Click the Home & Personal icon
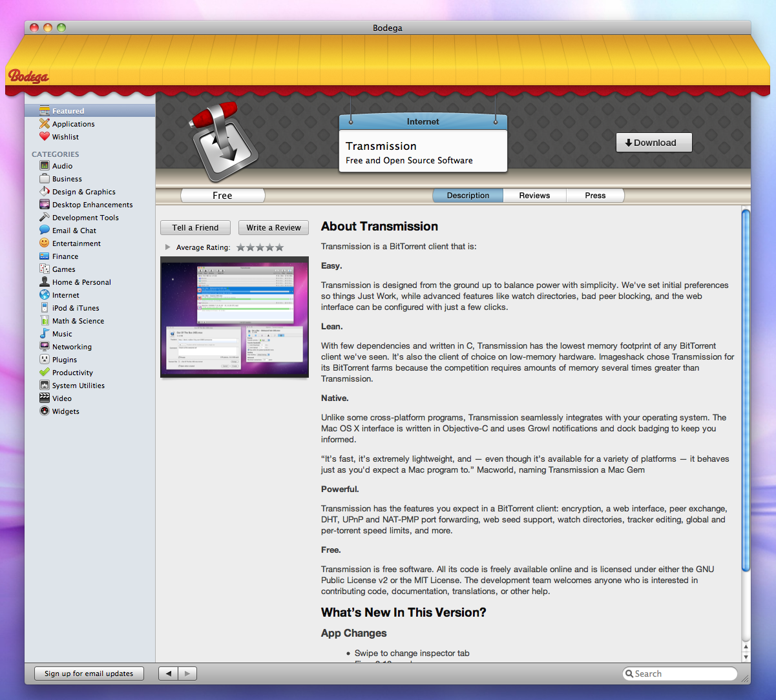The width and height of the screenshot is (776, 700). point(45,282)
